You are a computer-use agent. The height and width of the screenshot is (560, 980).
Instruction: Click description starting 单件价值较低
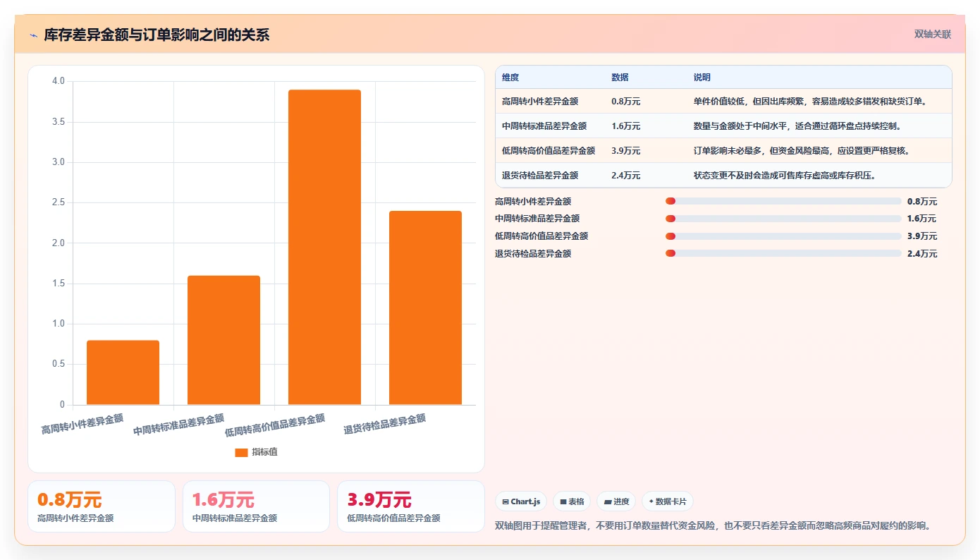click(x=810, y=102)
